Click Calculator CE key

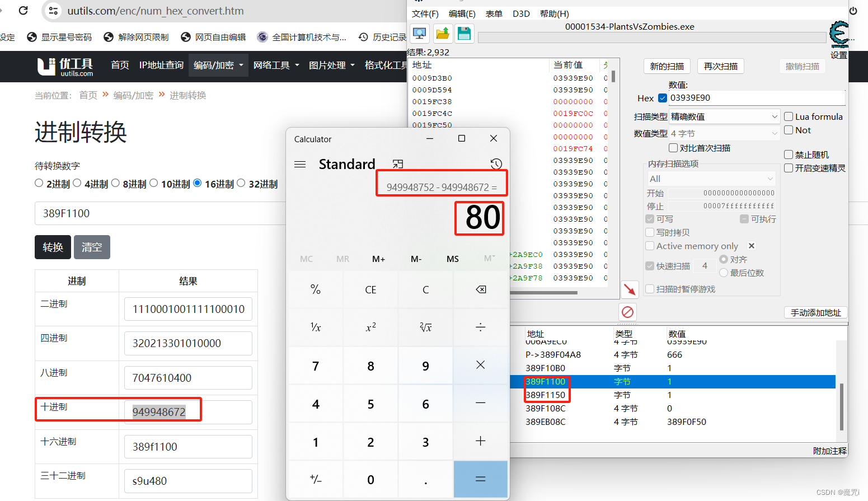tap(370, 289)
